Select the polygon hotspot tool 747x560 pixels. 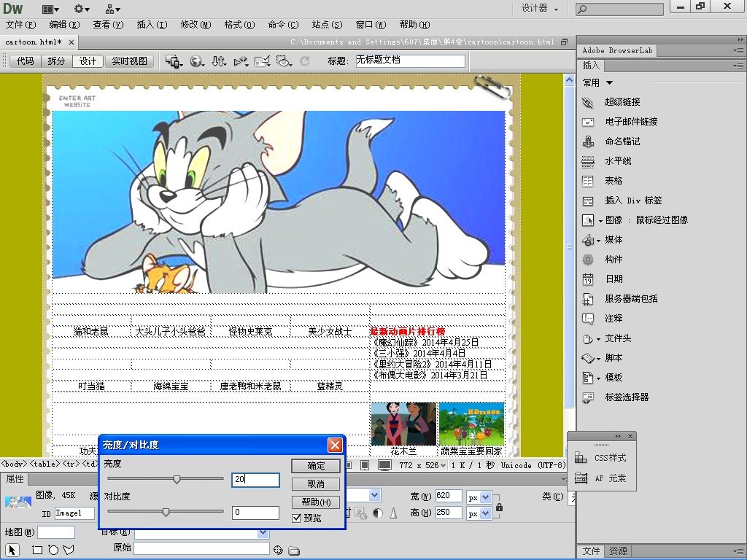coord(69,550)
